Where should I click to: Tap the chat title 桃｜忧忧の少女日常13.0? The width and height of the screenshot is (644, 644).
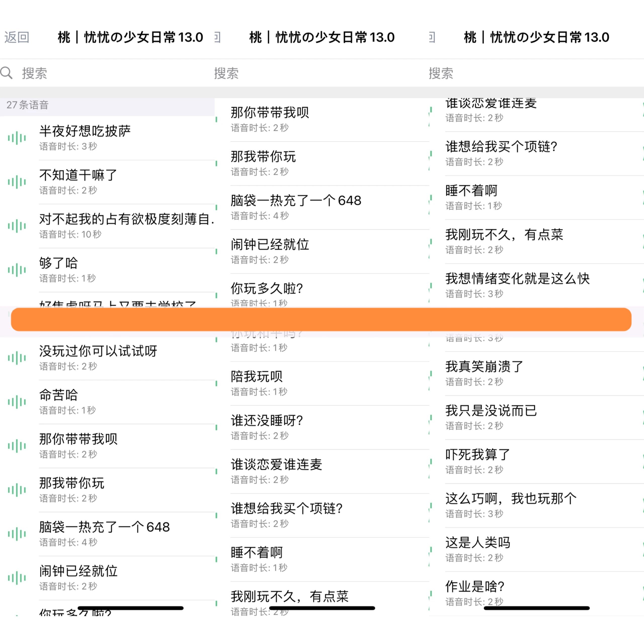pos(129,37)
